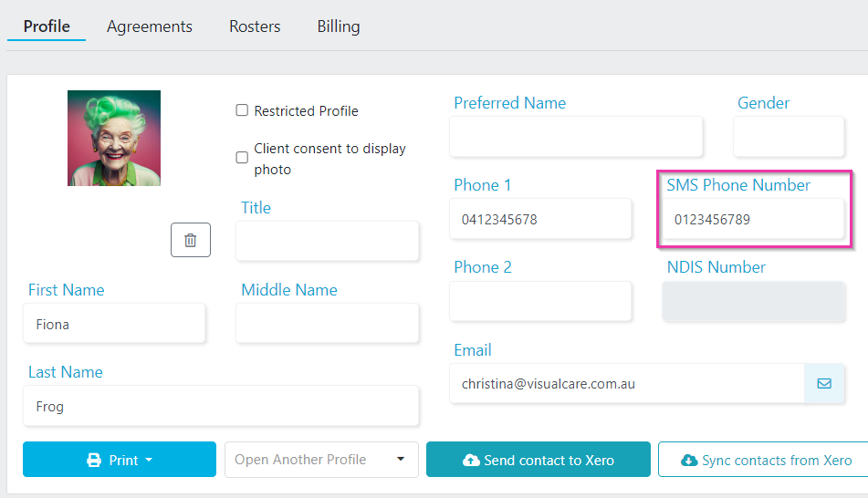
Task: Click cloud download icon on Sync contacts from Xero
Action: 688,460
